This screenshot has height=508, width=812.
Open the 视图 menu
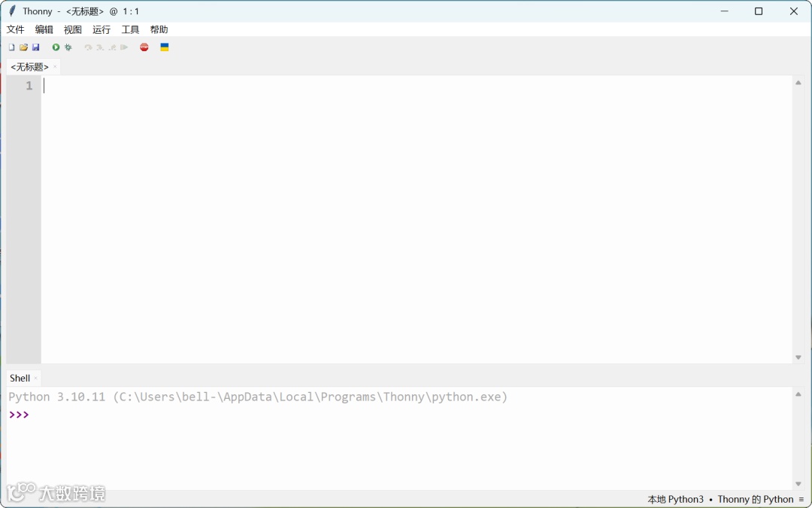(x=72, y=29)
